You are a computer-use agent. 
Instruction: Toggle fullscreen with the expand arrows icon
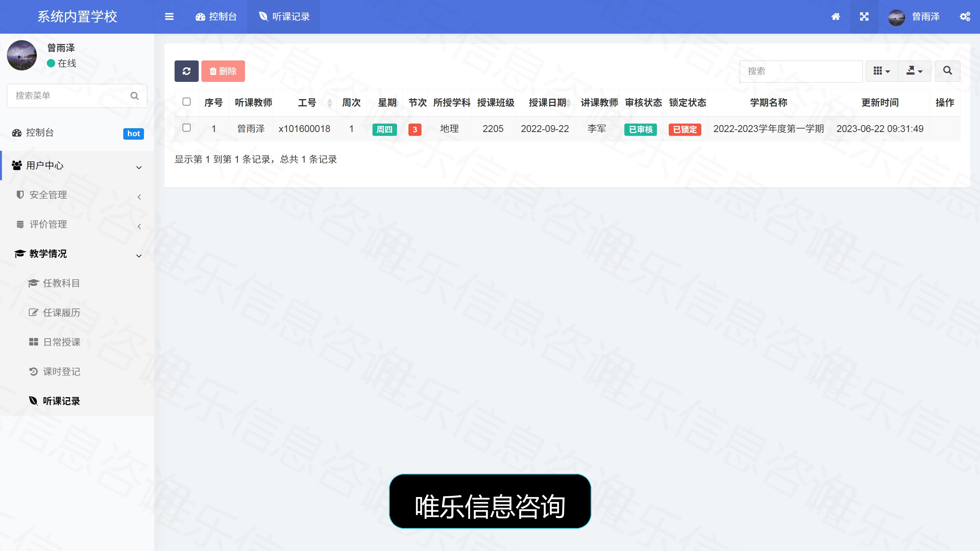(864, 16)
